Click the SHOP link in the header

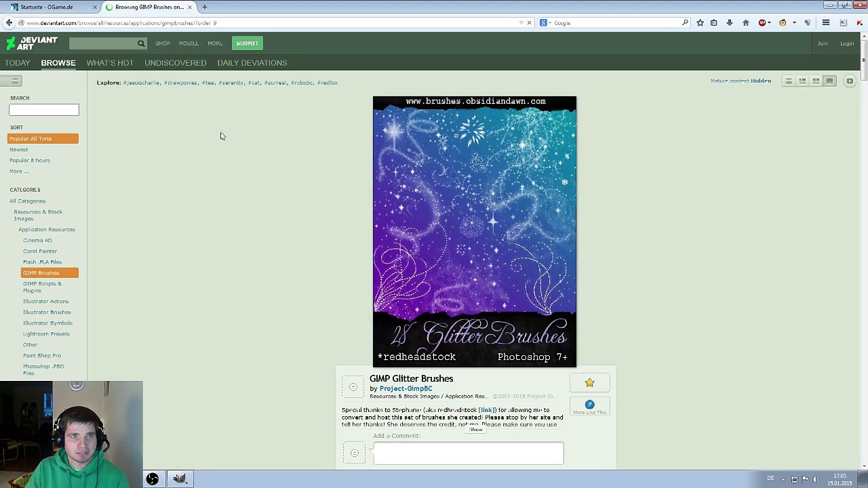pos(163,43)
